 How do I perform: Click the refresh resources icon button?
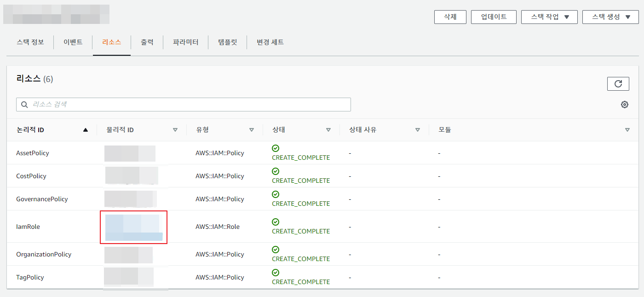tap(618, 84)
